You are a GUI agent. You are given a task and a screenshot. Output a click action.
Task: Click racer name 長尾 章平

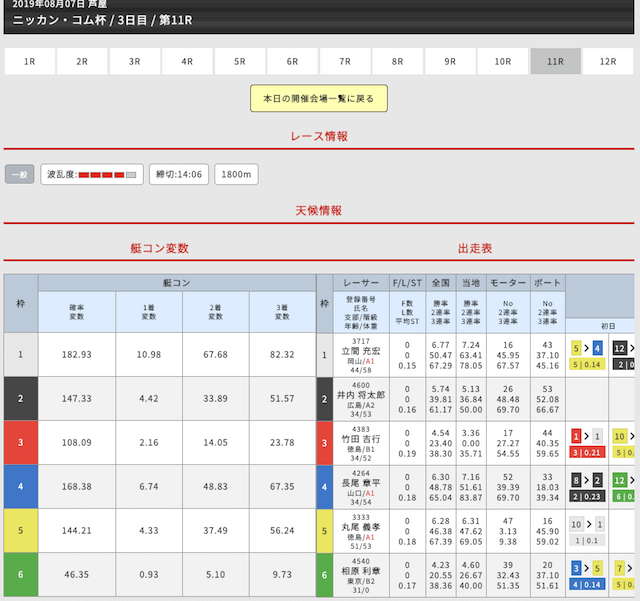coord(361,483)
